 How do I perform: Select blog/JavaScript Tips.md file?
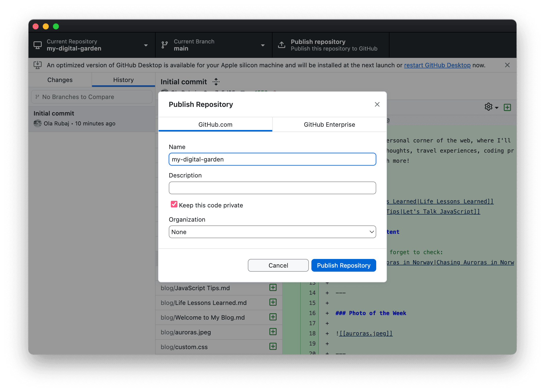click(219, 288)
